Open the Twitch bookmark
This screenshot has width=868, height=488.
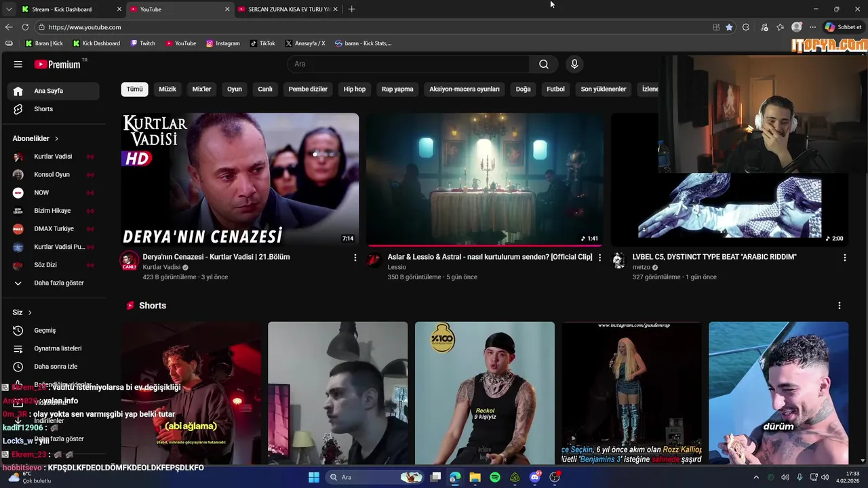pos(142,43)
